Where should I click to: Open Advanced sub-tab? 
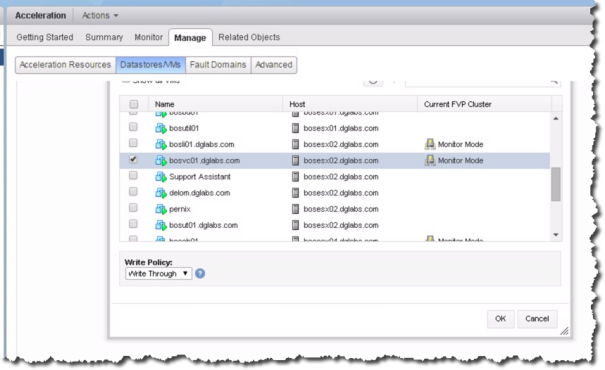tap(274, 65)
